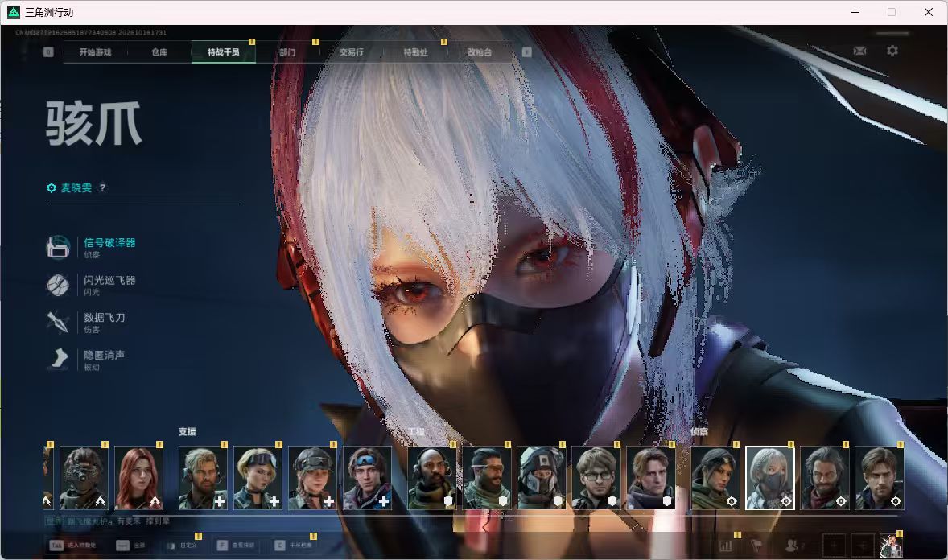948x560 pixels.
Task: Select the 信号破译器 ability icon
Action: pos(58,247)
